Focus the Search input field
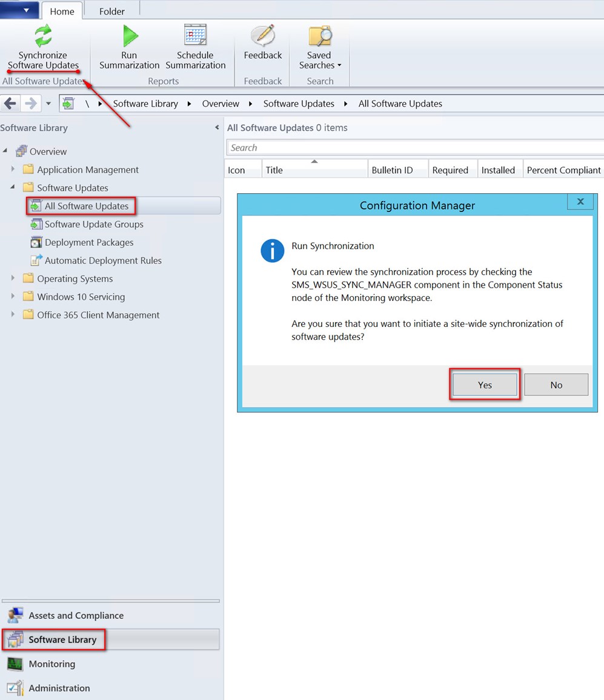The height and width of the screenshot is (700, 604). click(x=416, y=147)
